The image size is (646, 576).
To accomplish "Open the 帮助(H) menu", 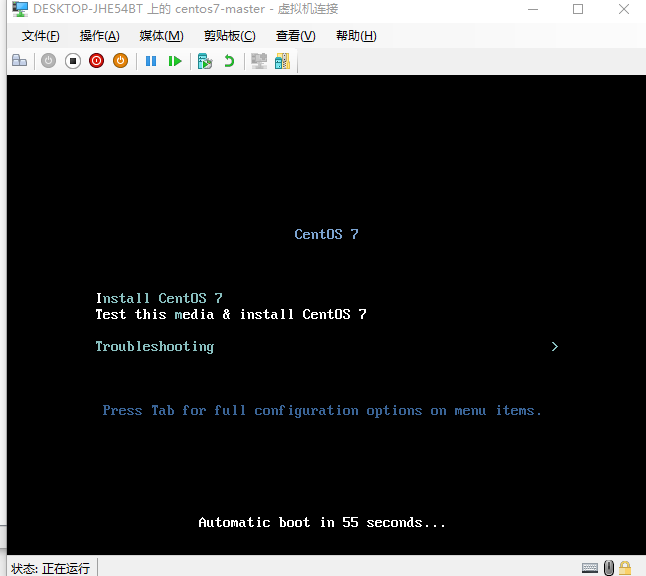I will click(356, 36).
